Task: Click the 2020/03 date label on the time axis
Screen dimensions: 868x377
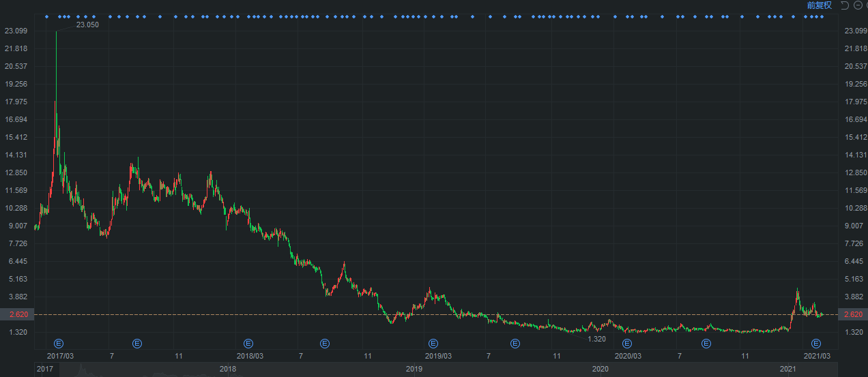Action: (628, 356)
